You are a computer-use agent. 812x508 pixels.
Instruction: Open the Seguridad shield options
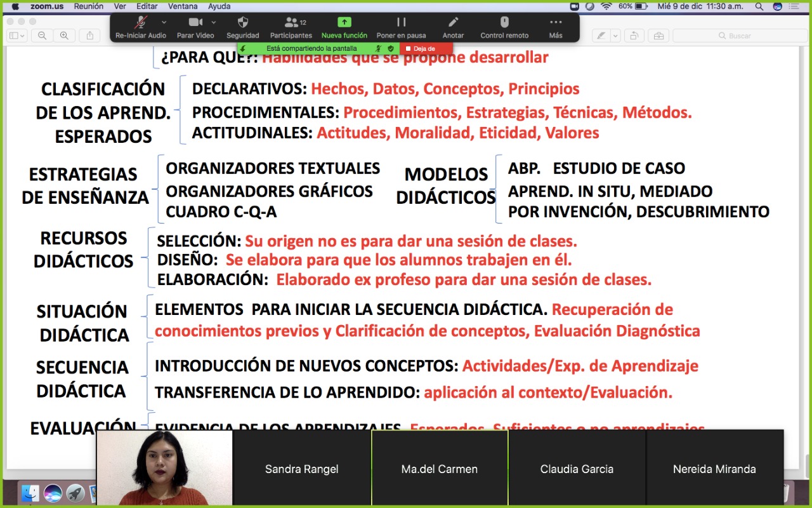242,23
